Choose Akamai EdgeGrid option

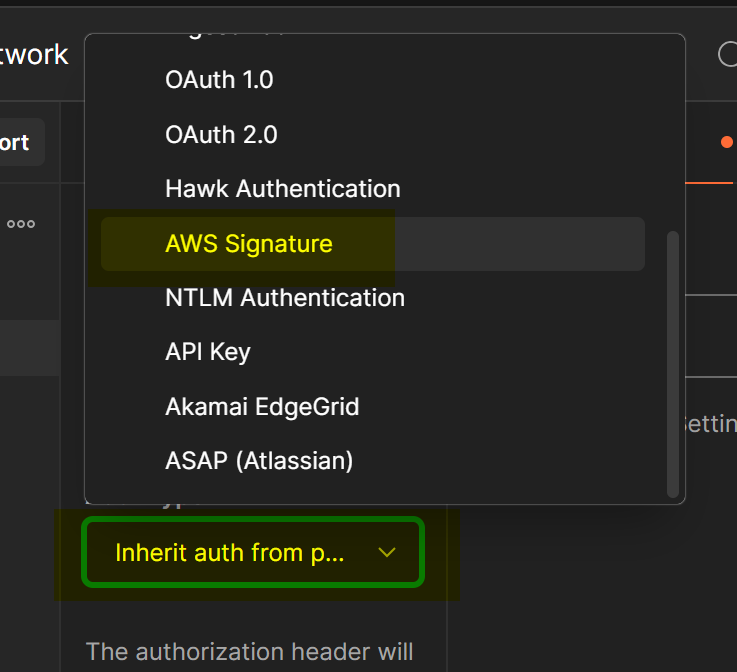pyautogui.click(x=262, y=407)
